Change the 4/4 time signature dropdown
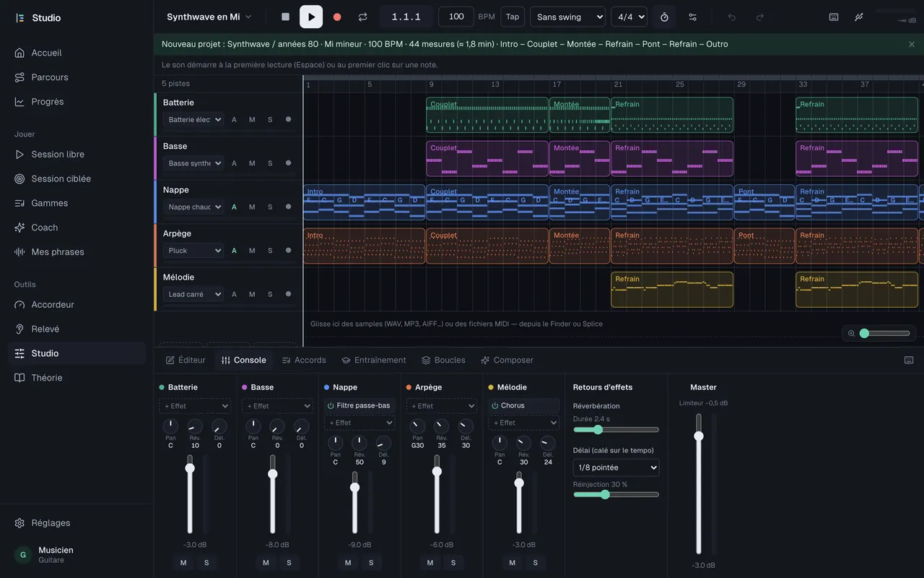Viewport: 924px width, 578px height. click(629, 17)
